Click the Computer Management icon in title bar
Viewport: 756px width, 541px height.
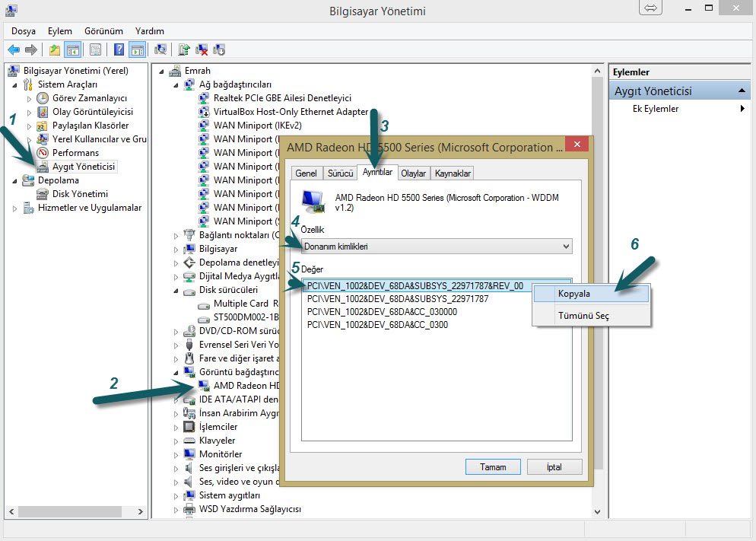click(11, 10)
